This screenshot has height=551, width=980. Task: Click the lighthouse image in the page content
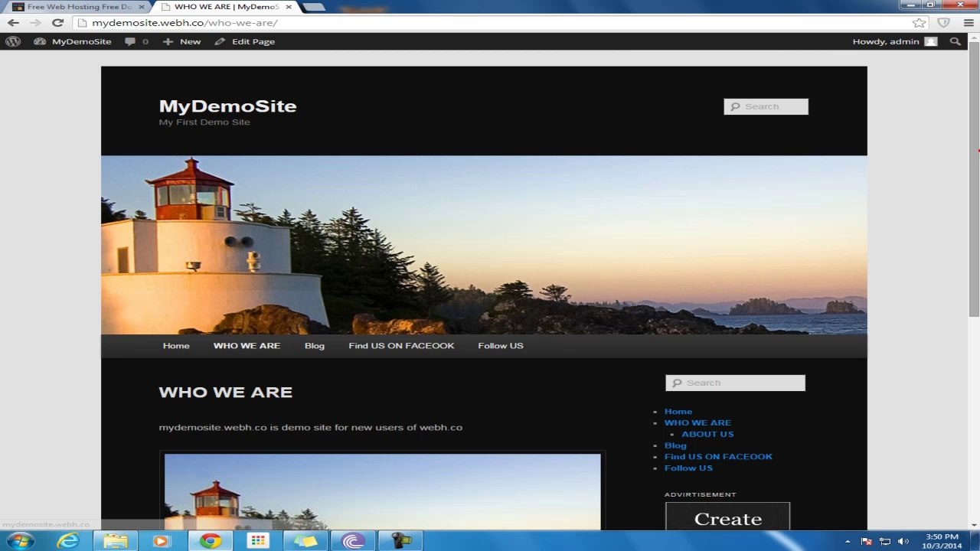[x=383, y=492]
